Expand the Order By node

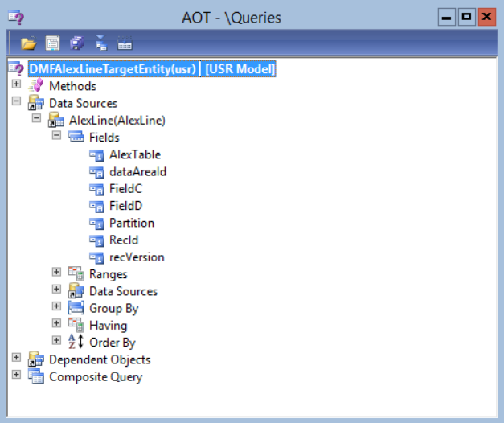point(56,340)
